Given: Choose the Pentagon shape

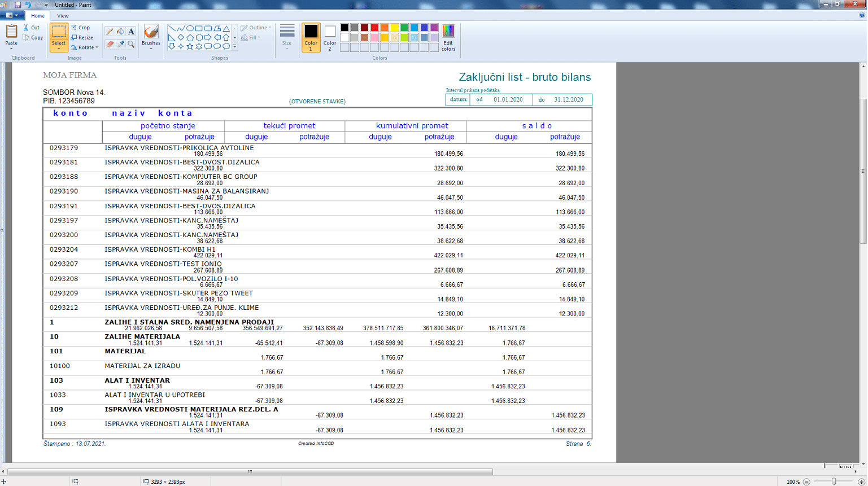Looking at the screenshot, I should pyautogui.click(x=190, y=37).
